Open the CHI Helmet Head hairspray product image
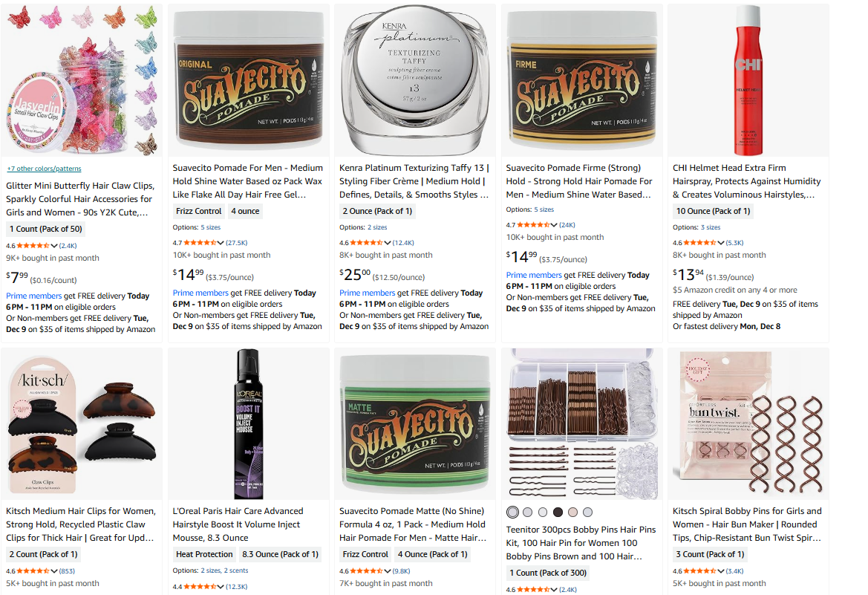The width and height of the screenshot is (868, 595). pos(748,81)
